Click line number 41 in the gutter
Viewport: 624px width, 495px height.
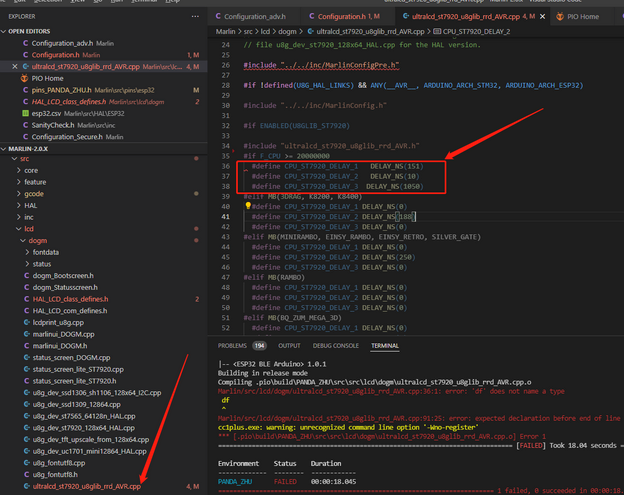point(226,216)
